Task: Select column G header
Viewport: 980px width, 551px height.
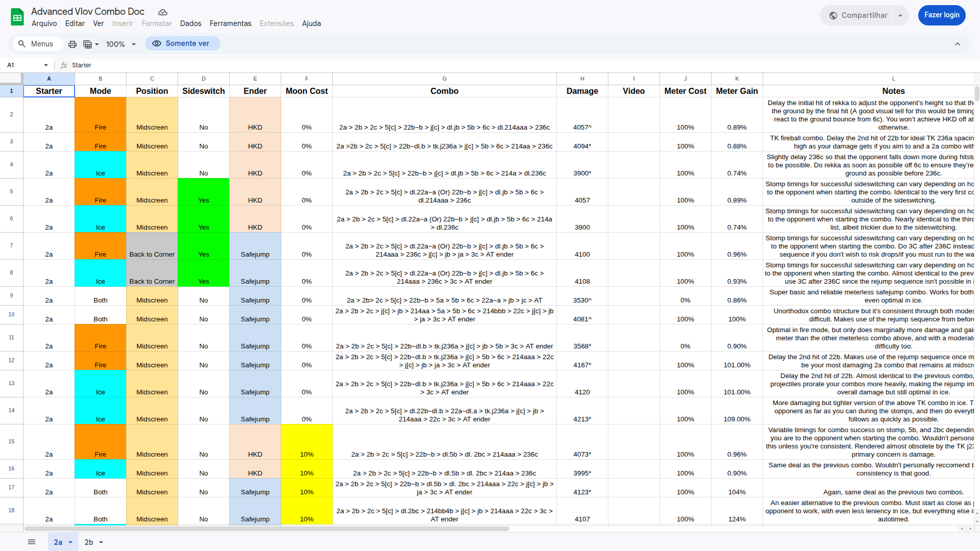Action: 444,79
